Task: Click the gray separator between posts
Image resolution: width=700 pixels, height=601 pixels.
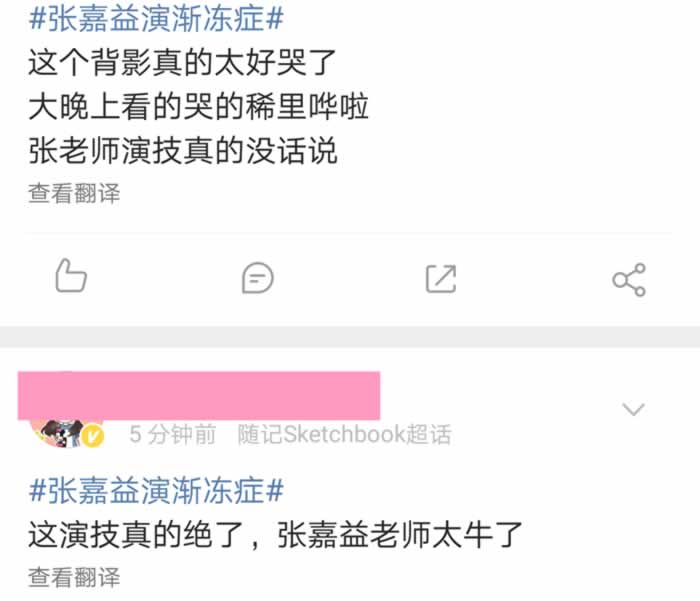Action: [350, 337]
